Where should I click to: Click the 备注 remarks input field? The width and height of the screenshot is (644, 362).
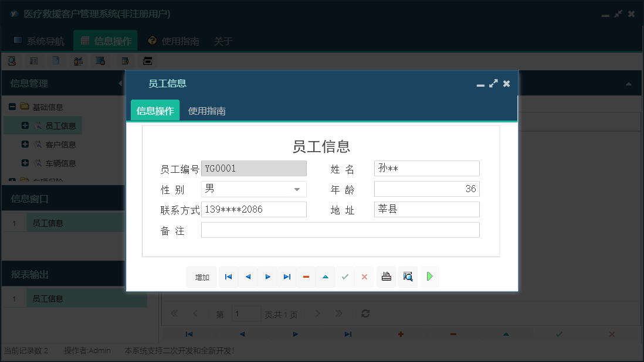click(x=340, y=230)
